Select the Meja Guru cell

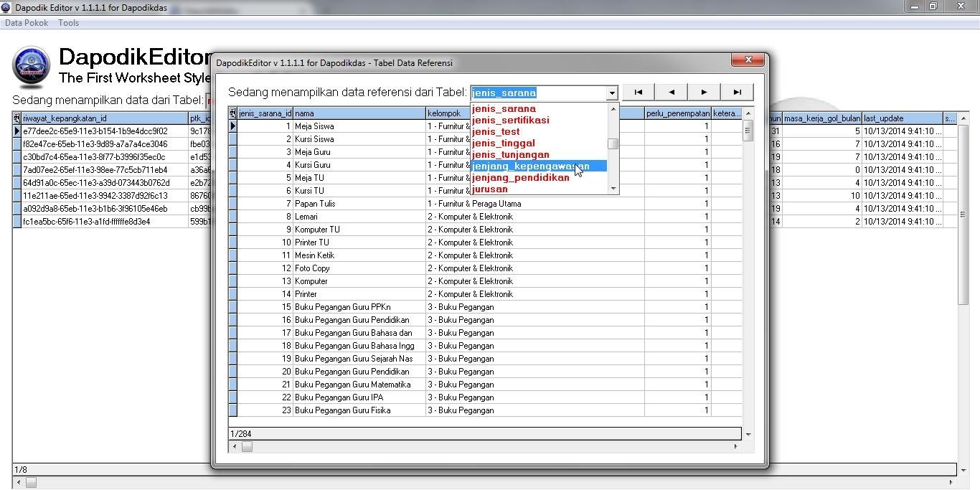click(x=359, y=152)
